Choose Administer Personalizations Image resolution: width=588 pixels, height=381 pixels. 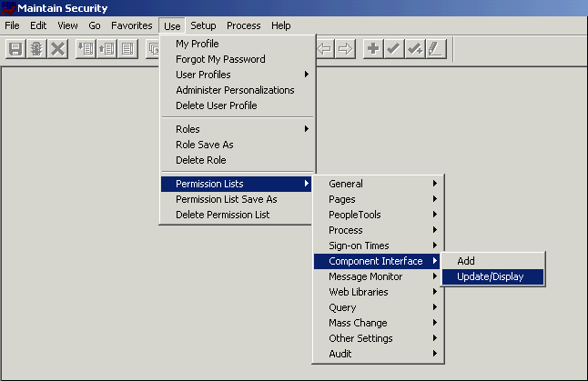pyautogui.click(x=237, y=90)
